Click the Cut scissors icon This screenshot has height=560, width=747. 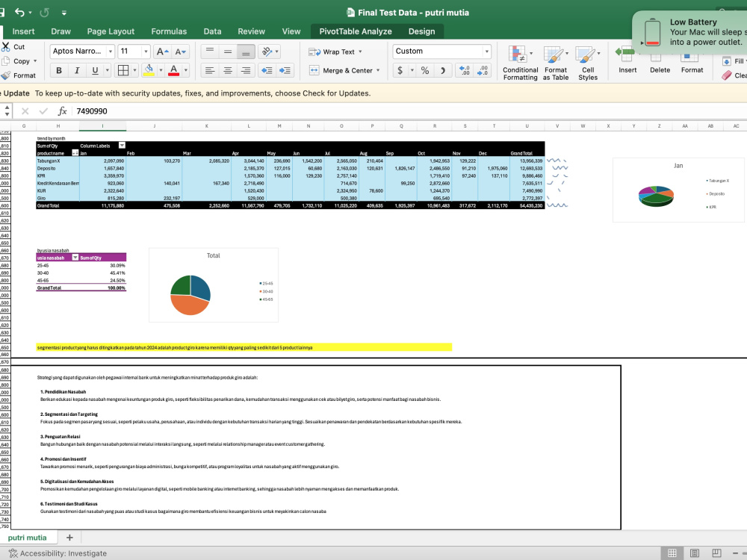6,46
